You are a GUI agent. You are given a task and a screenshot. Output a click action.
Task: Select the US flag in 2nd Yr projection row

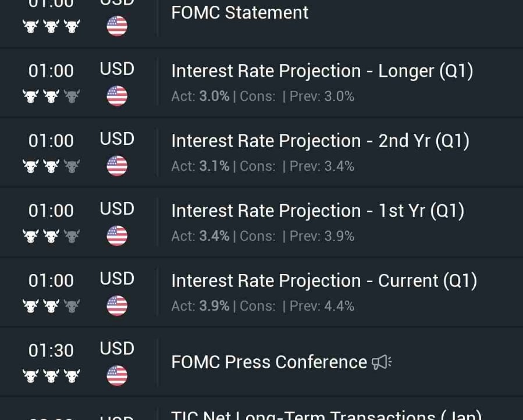(x=117, y=166)
